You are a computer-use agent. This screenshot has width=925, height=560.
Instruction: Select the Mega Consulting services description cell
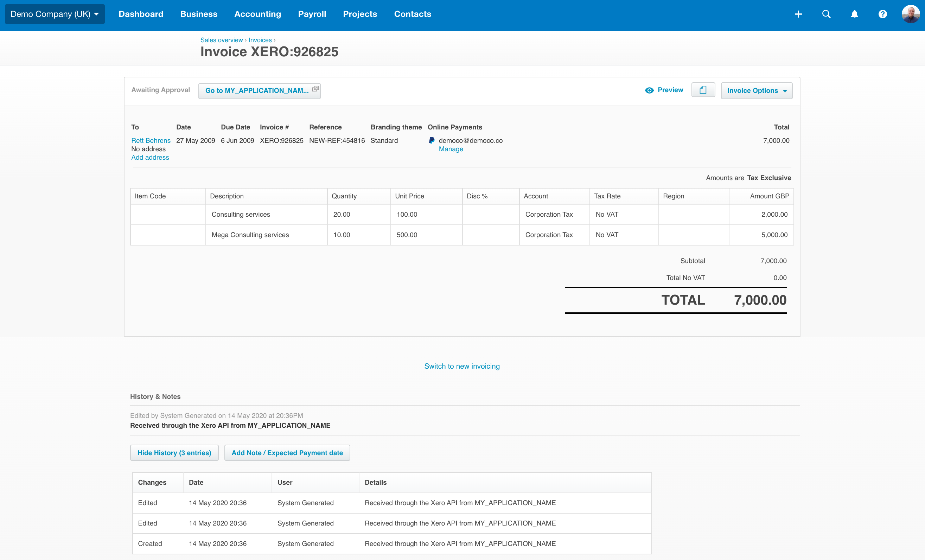(267, 235)
